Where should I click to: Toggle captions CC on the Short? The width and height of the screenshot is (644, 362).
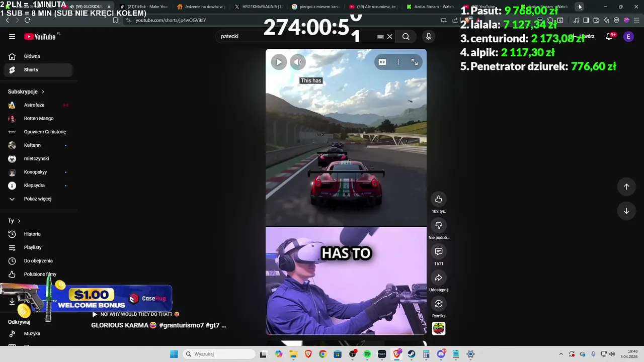[382, 62]
